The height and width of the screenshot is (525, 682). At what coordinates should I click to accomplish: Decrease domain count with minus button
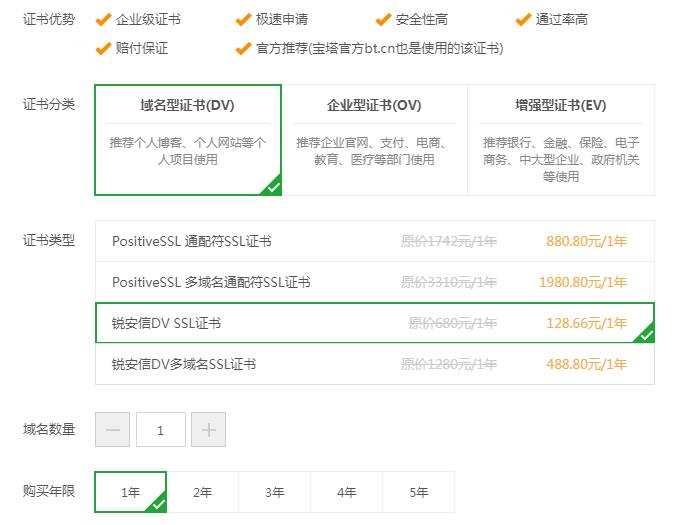tap(113, 430)
